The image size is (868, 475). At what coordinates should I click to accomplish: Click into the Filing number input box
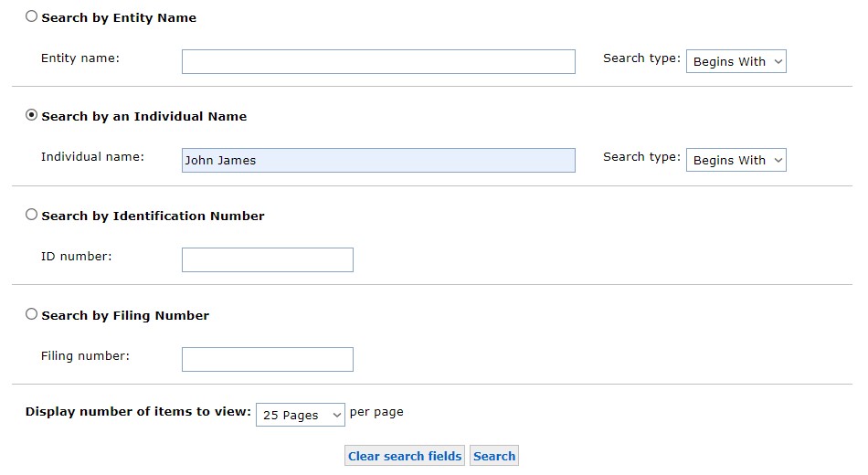pyautogui.click(x=268, y=359)
